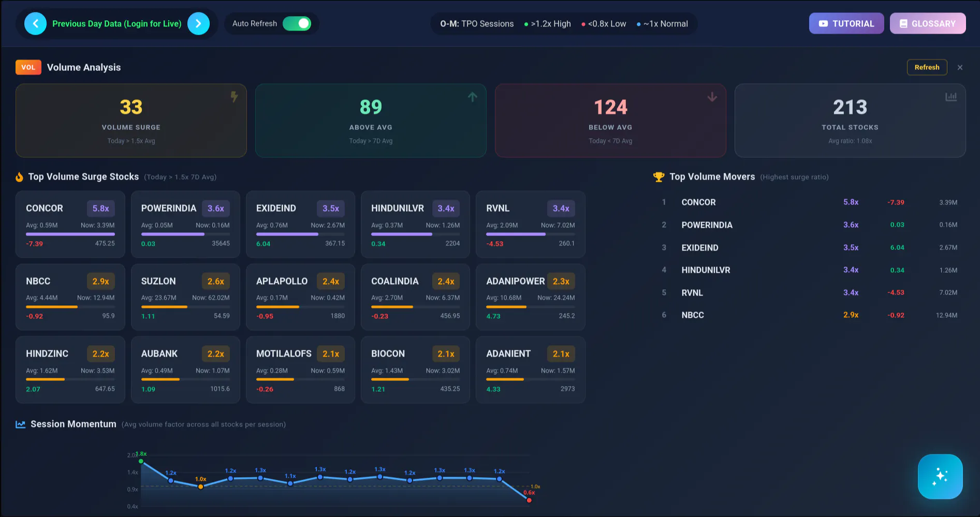The image size is (980, 517).
Task: Click the green 1.8x session momentum point
Action: click(x=141, y=461)
